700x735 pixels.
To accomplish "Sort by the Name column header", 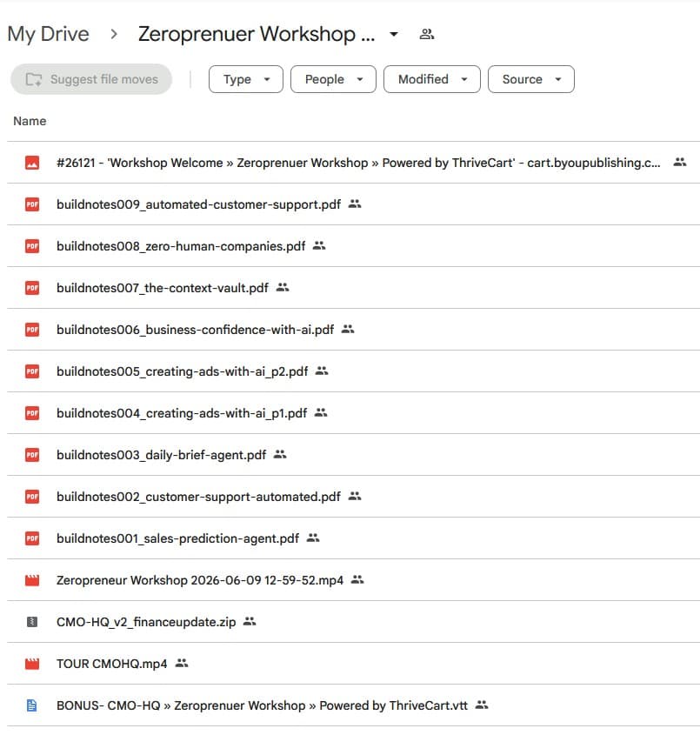I will click(x=30, y=121).
